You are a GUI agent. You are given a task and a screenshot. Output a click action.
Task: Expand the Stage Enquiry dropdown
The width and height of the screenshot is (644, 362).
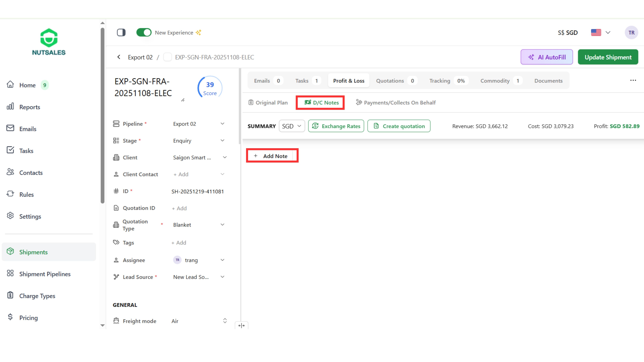point(199,140)
